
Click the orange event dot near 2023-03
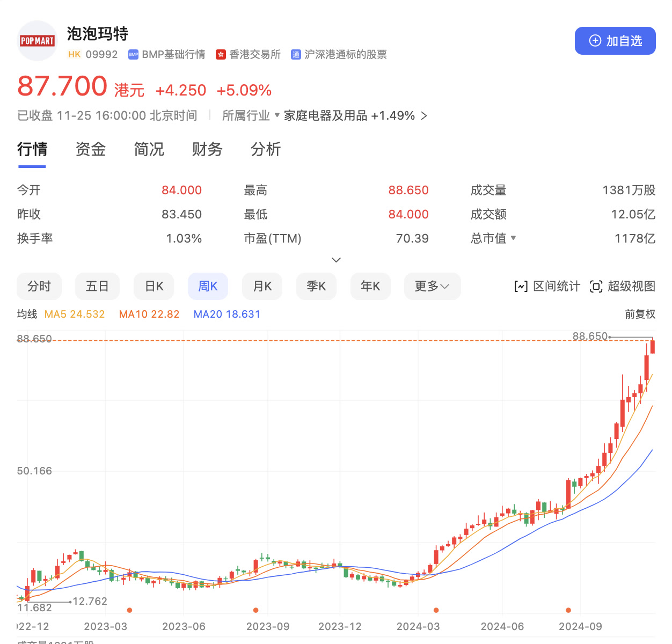pyautogui.click(x=129, y=610)
